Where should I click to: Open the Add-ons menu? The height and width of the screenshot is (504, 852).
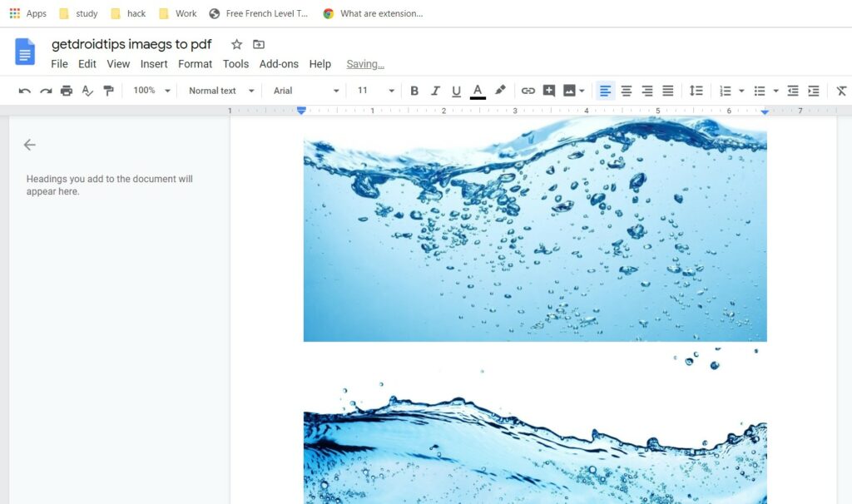[x=279, y=64]
